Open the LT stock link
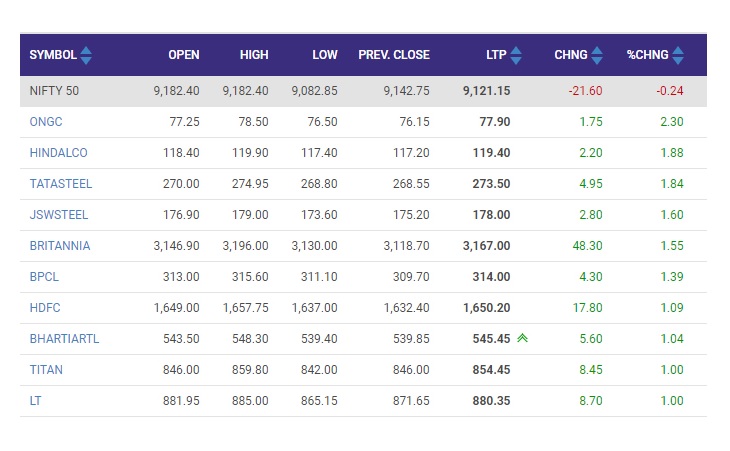730x451 pixels. (35, 401)
